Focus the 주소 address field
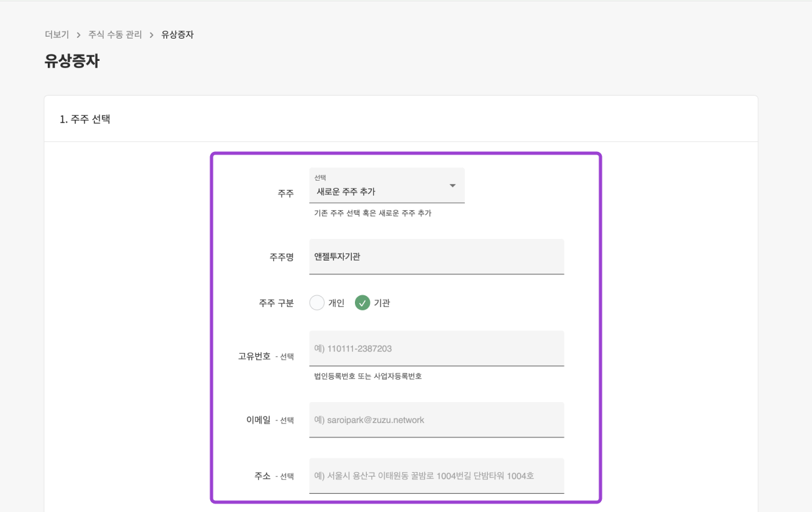This screenshot has height=512, width=812. tap(436, 476)
